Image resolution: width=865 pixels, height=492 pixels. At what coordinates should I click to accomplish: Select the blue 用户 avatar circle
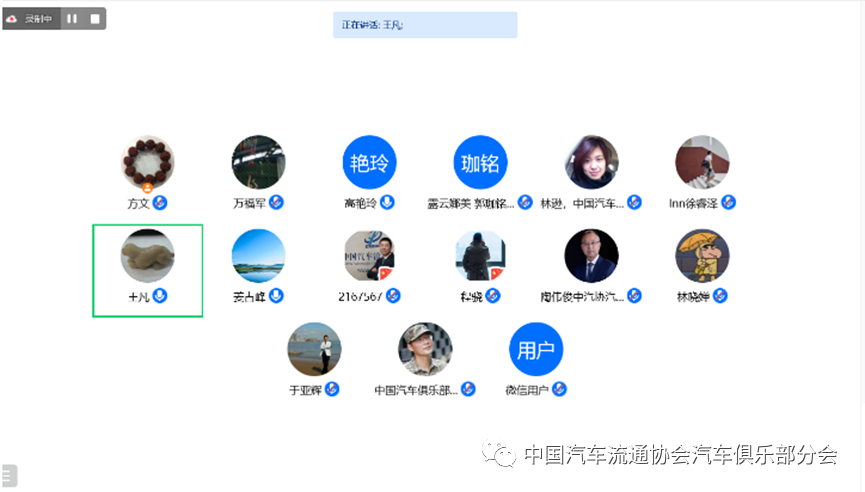click(x=536, y=349)
